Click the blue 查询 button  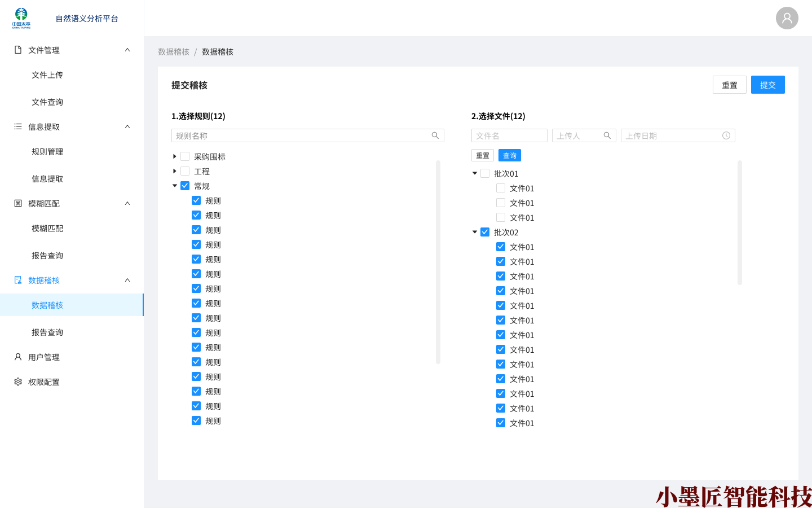click(x=509, y=155)
